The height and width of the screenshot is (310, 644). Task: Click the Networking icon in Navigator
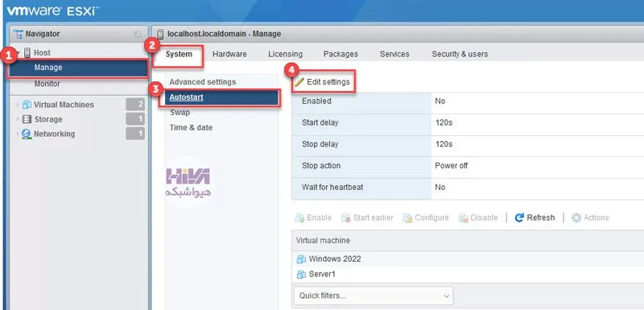27,134
